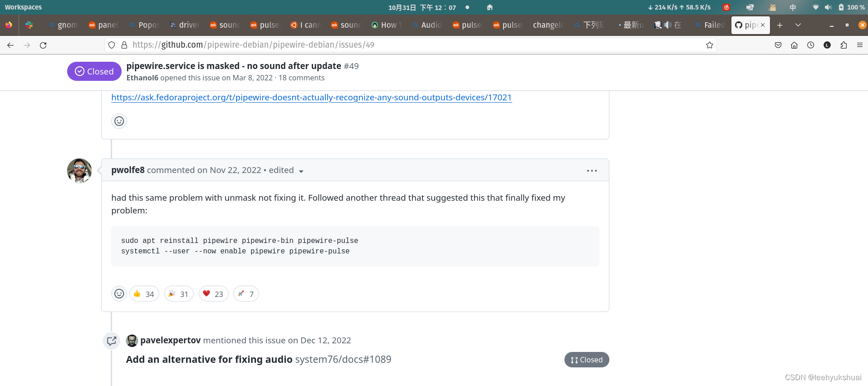Viewport: 868px width, 386px height.
Task: Open the red tray app icon
Action: (726, 7)
